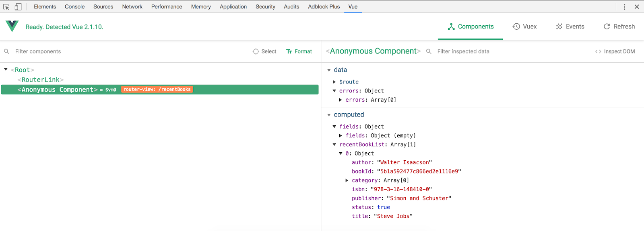Switch to the Vuex tab
644x231 pixels.
pyautogui.click(x=524, y=27)
